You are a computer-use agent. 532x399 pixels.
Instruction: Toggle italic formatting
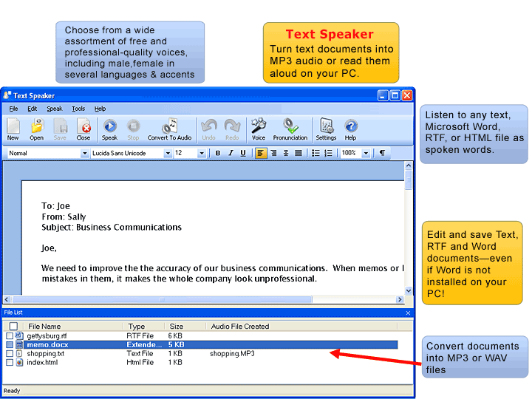[x=231, y=153]
